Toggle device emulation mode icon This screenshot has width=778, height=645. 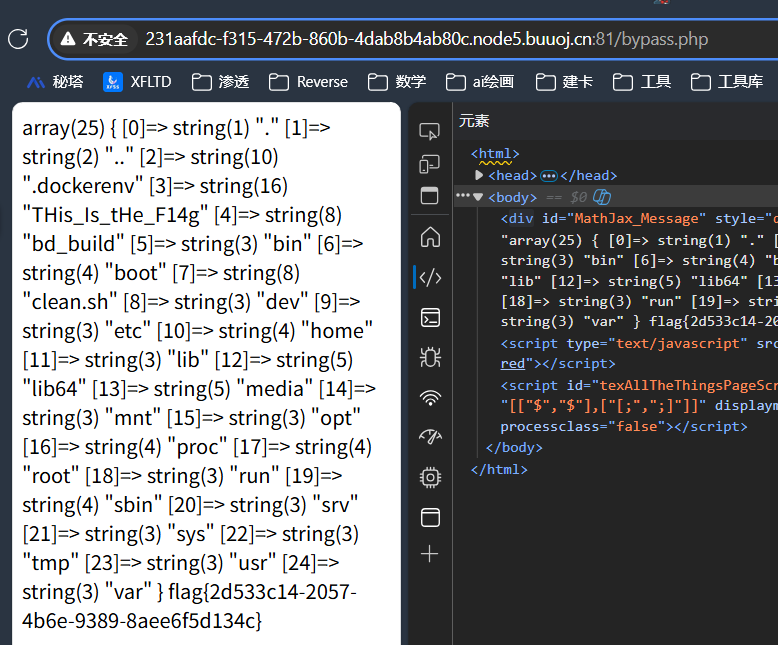[430, 164]
